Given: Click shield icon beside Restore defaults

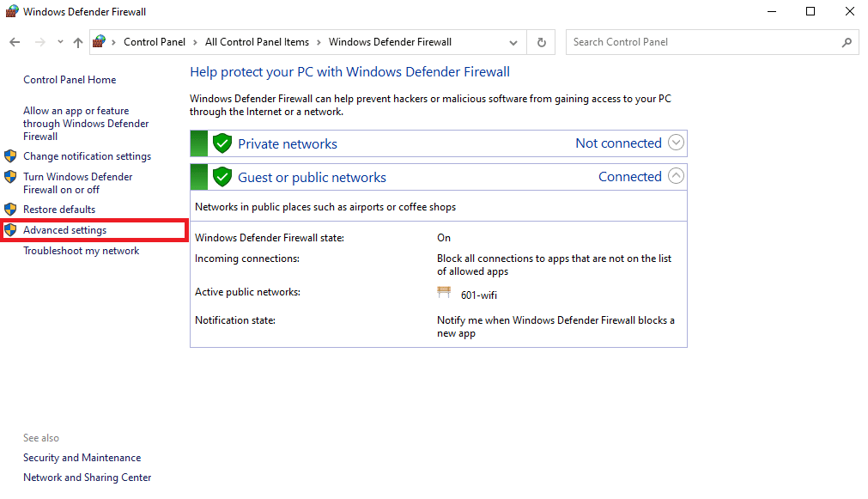Looking at the screenshot, I should [10, 210].
